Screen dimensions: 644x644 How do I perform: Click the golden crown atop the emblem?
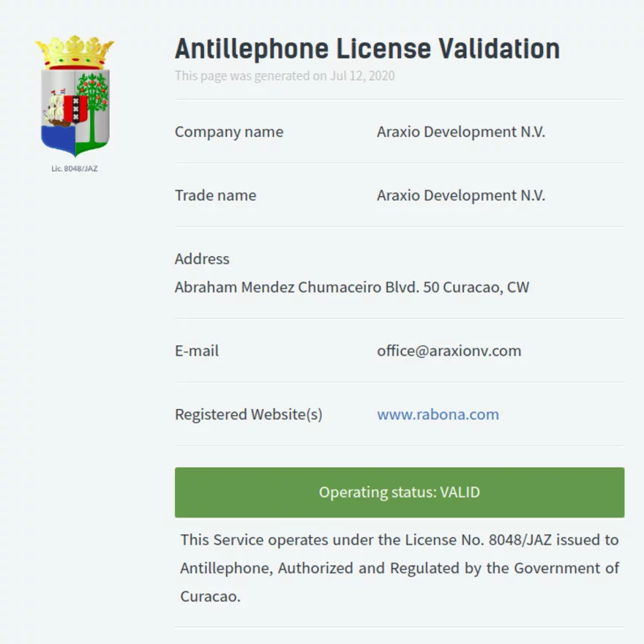(x=75, y=51)
